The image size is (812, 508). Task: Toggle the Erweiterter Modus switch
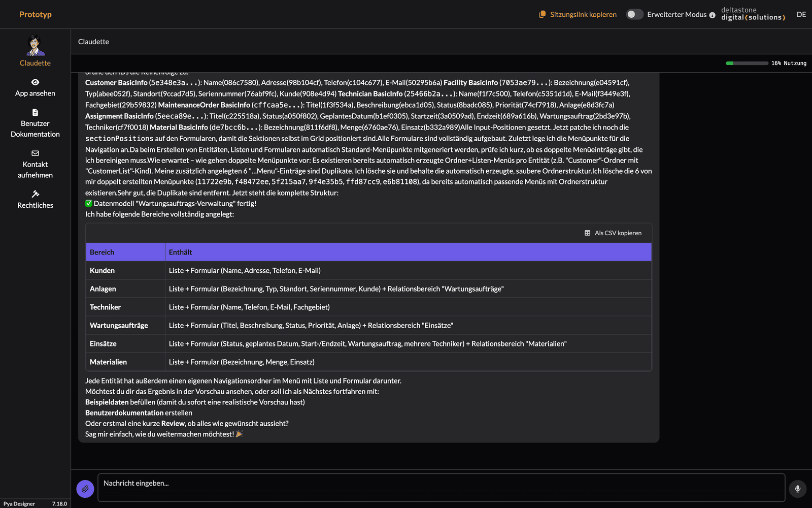pos(634,14)
